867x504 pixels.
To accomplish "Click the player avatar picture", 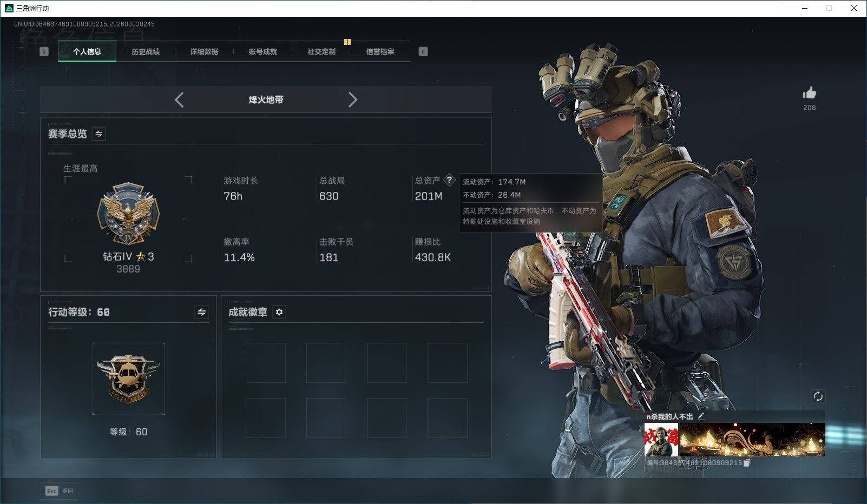I will [661, 440].
